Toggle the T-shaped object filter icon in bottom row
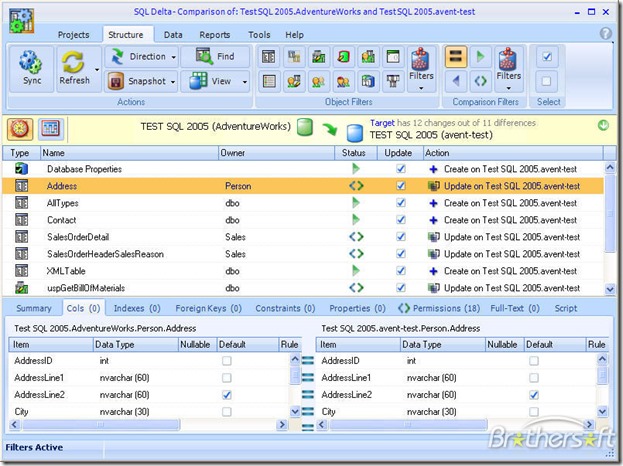 (x=393, y=81)
